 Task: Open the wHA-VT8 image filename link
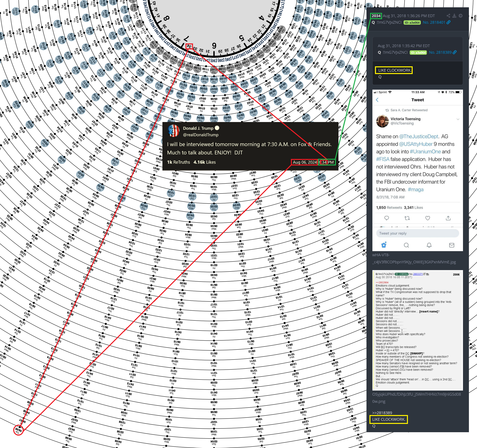click(x=414, y=258)
